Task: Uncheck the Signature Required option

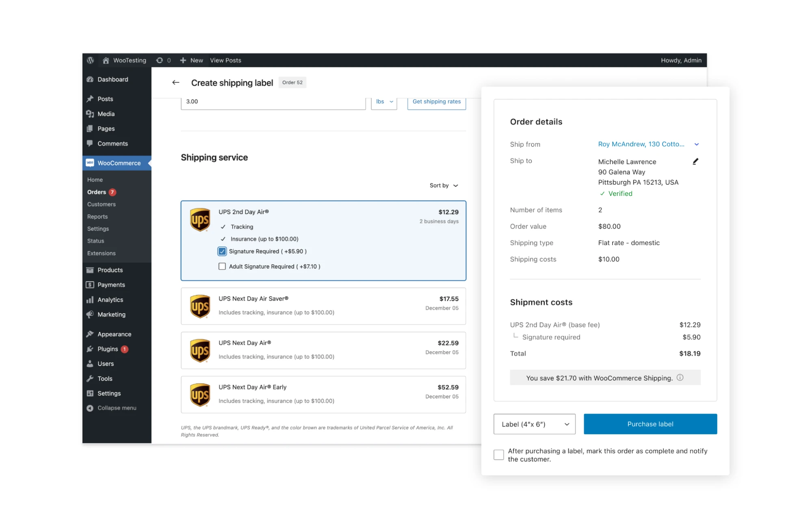Action: [x=222, y=251]
